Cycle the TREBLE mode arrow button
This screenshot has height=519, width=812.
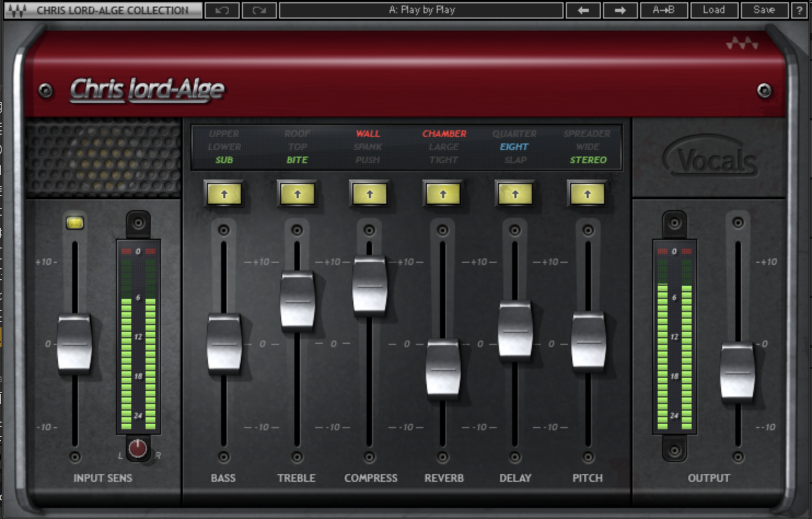pos(297,194)
